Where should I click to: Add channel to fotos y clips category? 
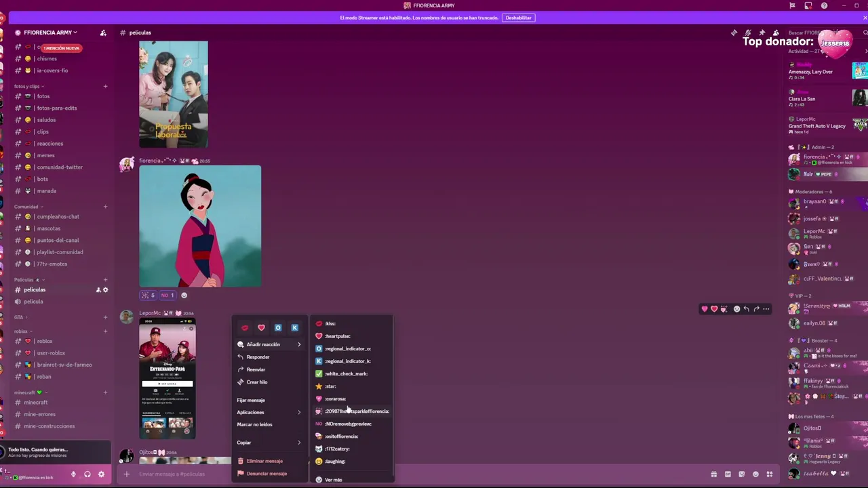105,87
